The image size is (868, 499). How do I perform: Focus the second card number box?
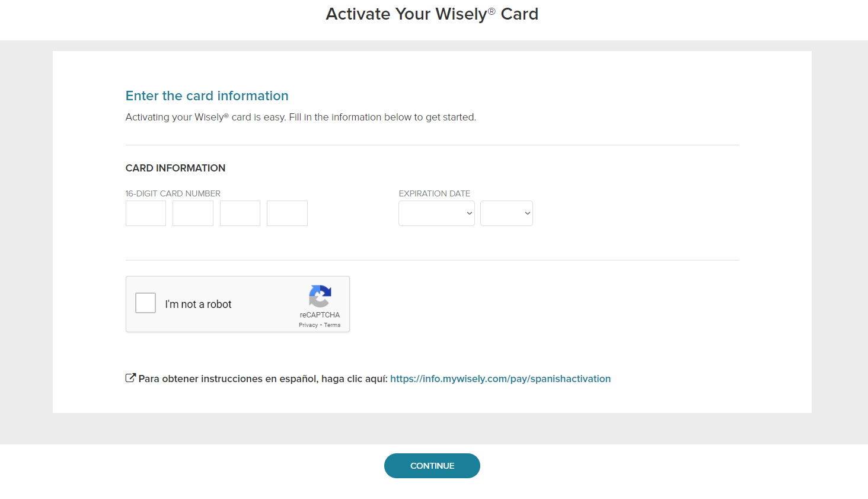click(193, 213)
